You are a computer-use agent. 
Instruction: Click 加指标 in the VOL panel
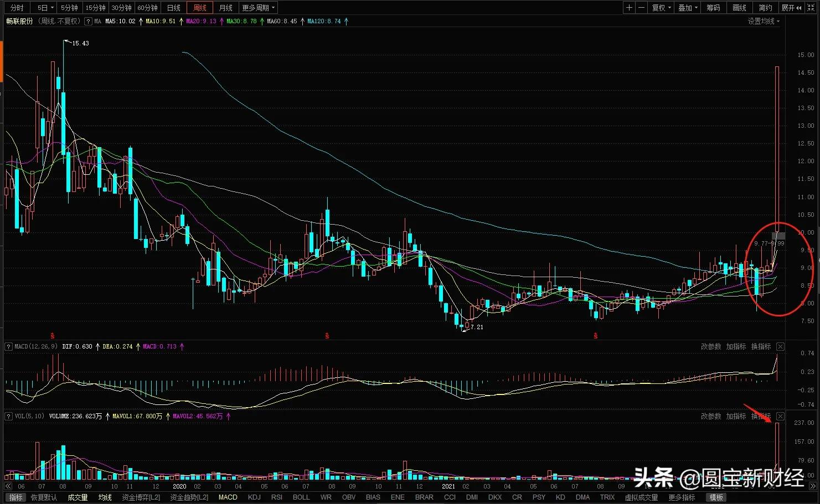(736, 416)
